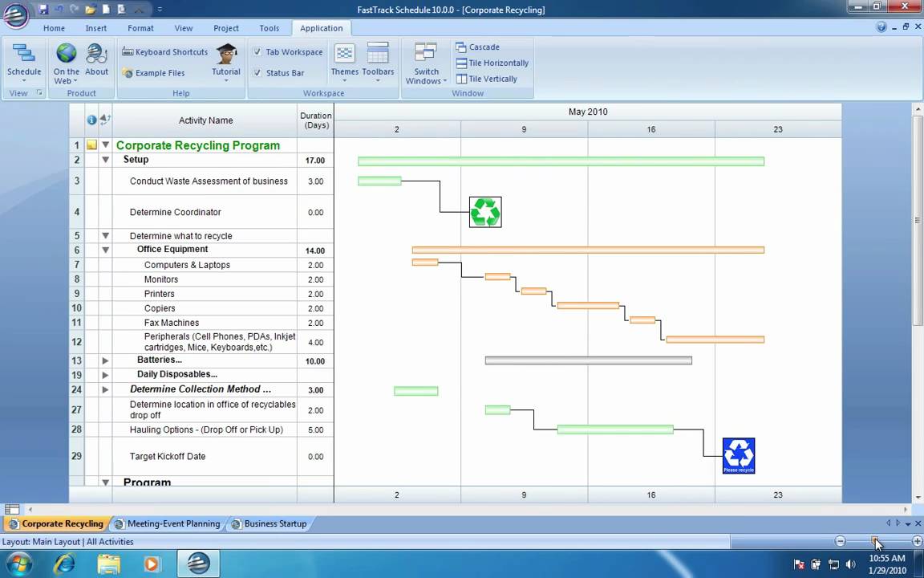The width and height of the screenshot is (924, 578).
Task: Open the Customize Quick Access Toolbar arrow
Action: pyautogui.click(x=160, y=10)
